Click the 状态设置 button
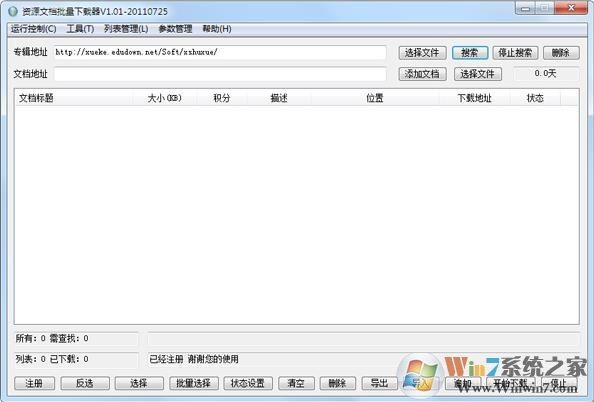This screenshot has width=594, height=402. [x=248, y=383]
